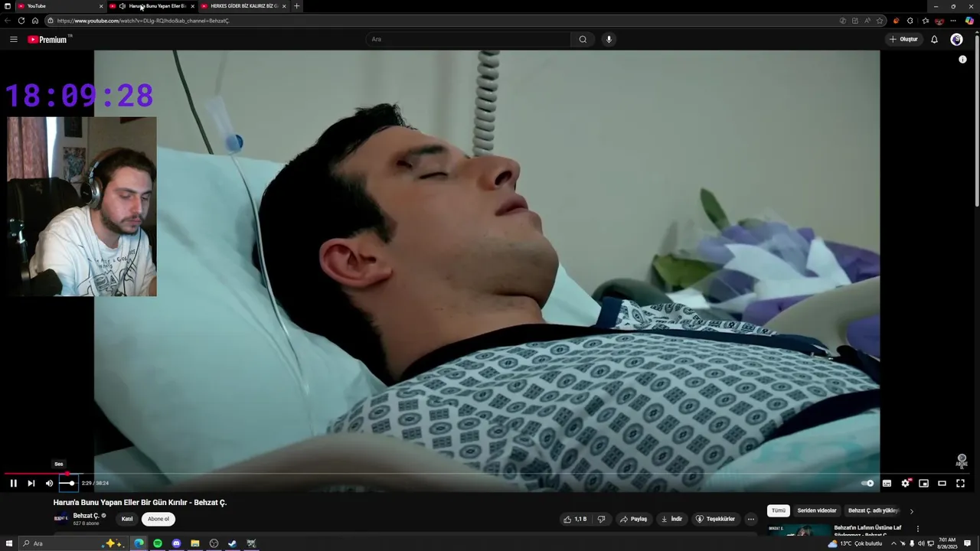Screen dimensions: 980x551
Task: Focus the YouTube 'Ara' search box
Action: 467,39
